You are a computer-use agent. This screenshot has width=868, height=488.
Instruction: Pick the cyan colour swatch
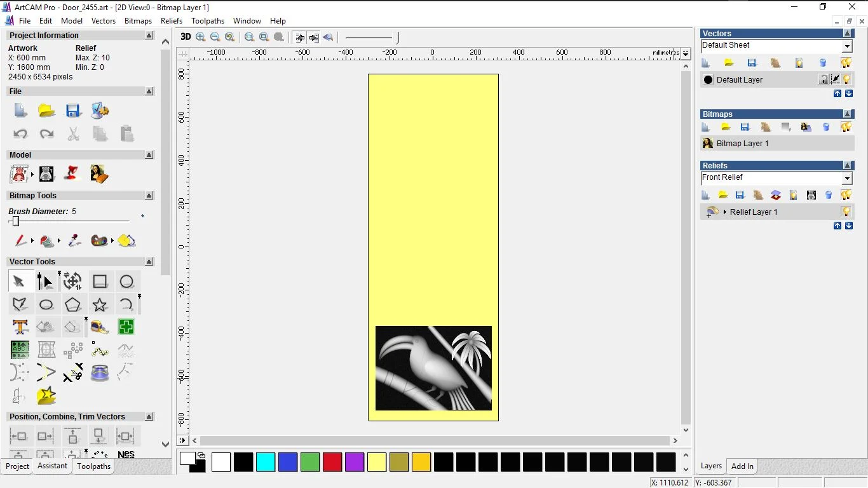266,462
